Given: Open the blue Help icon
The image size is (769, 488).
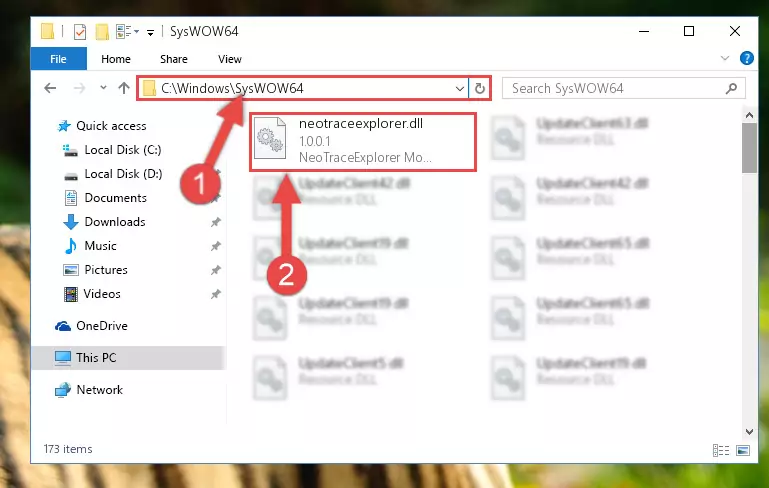Looking at the screenshot, I should point(746,58).
